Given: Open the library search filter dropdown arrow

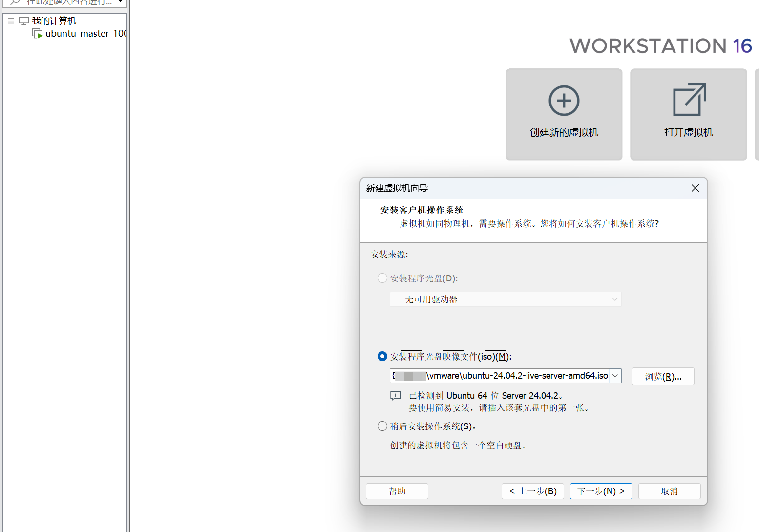Looking at the screenshot, I should (120, 1).
